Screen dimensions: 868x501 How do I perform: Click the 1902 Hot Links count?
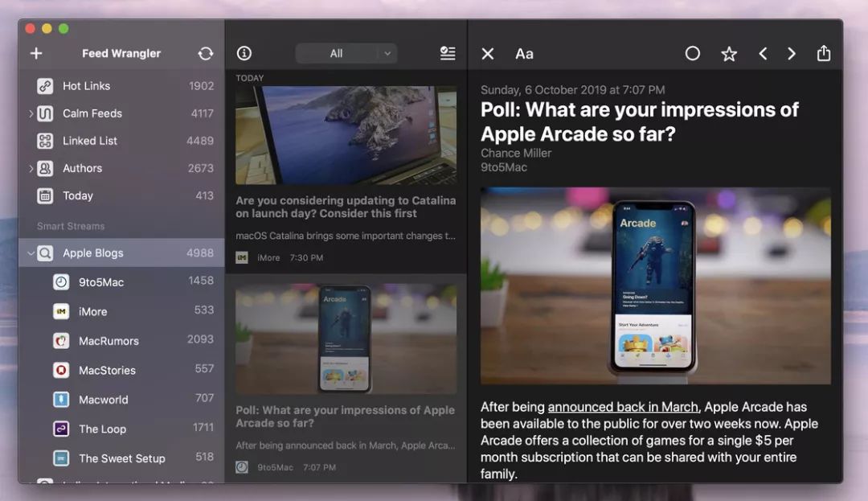[x=202, y=86]
